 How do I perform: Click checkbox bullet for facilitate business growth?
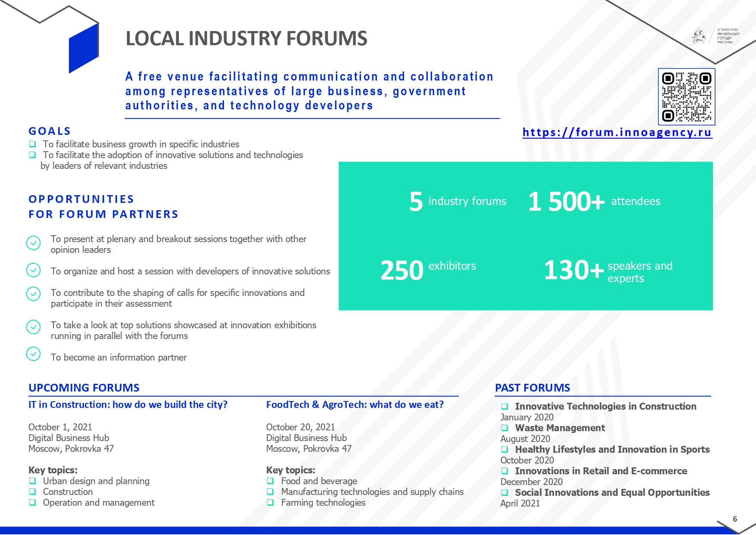click(x=32, y=144)
